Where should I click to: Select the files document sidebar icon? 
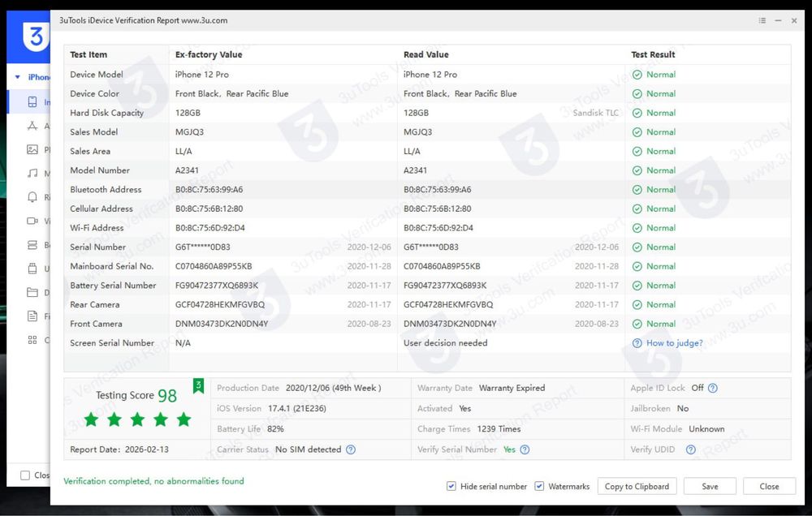click(32, 316)
